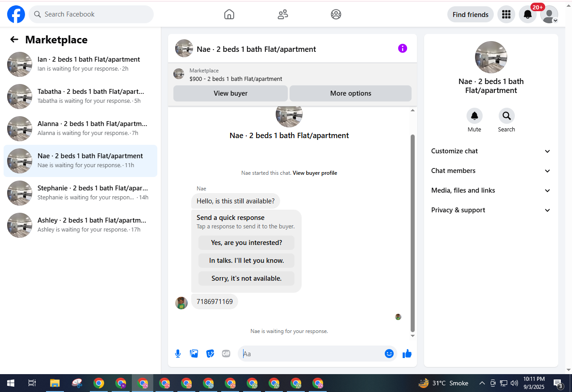The height and width of the screenshot is (392, 572).
Task: Attach a photo or file
Action: coord(194,354)
